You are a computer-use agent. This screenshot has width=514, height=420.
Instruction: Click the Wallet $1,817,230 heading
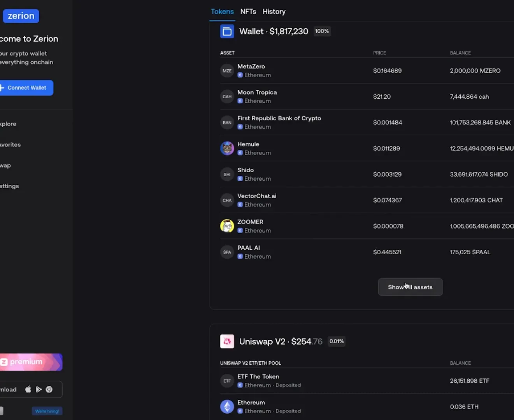click(274, 31)
